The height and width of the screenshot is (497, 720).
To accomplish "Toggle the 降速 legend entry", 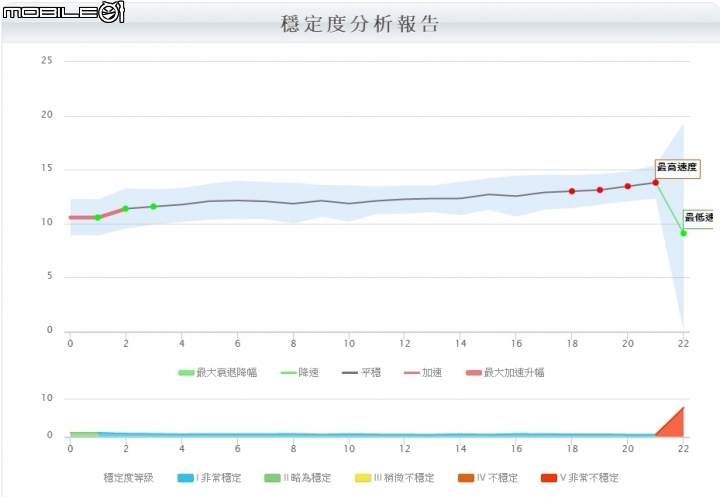I will coord(299,373).
